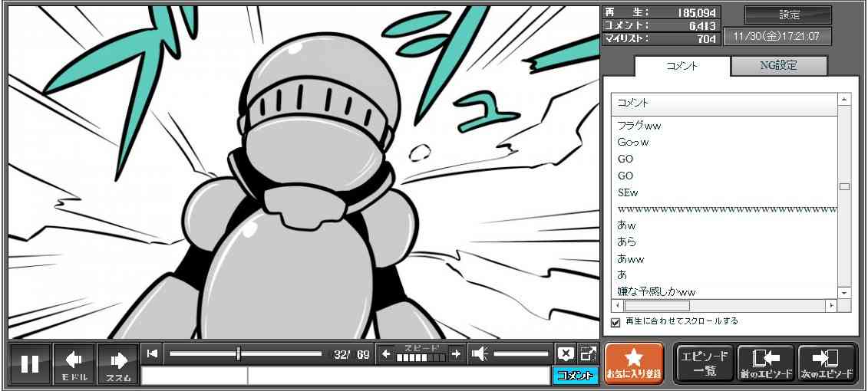868x391 pixels.
Task: Mute the sound with speaker icon
Action: (480, 353)
